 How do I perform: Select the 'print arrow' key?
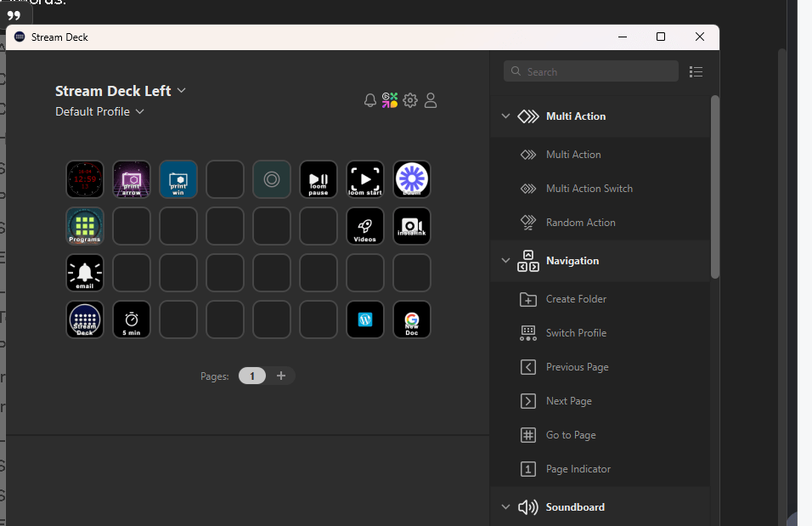coord(132,179)
